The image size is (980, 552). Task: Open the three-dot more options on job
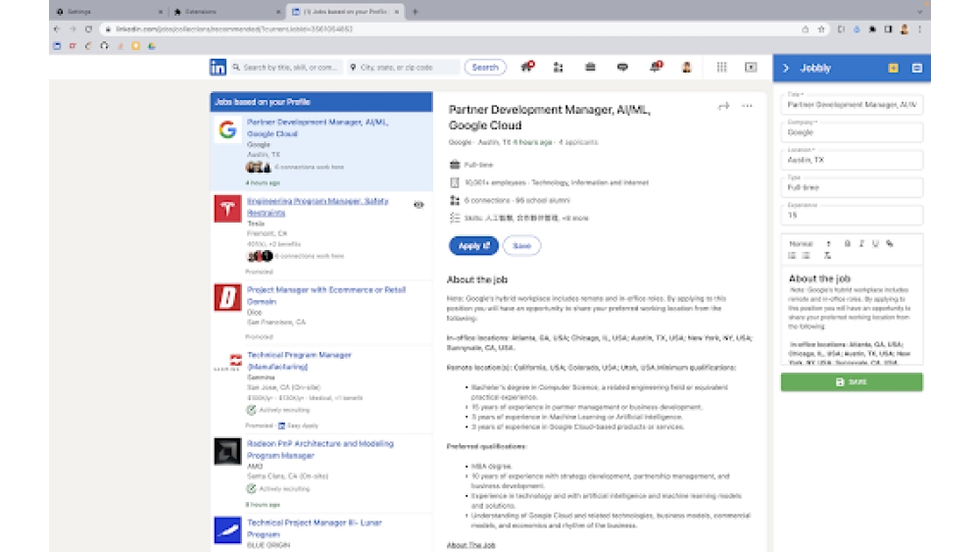pyautogui.click(x=748, y=106)
